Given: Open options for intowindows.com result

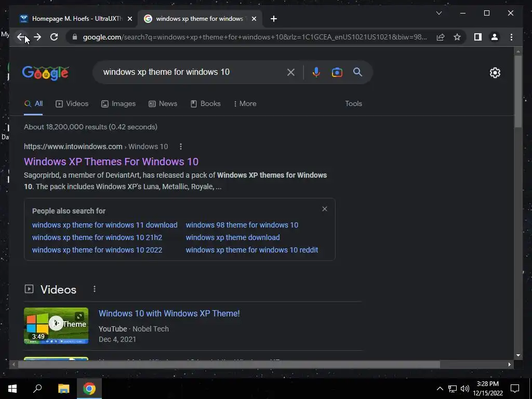Looking at the screenshot, I should (x=180, y=147).
